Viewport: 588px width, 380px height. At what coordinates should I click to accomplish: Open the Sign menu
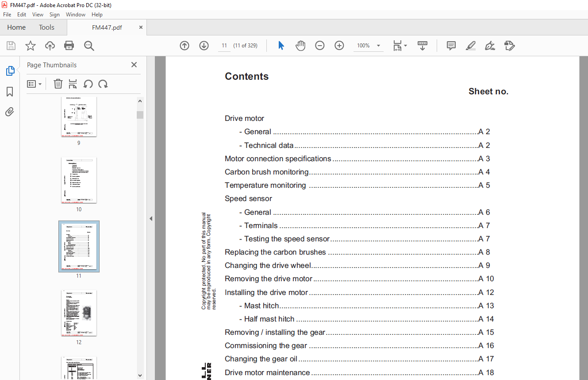tap(54, 15)
